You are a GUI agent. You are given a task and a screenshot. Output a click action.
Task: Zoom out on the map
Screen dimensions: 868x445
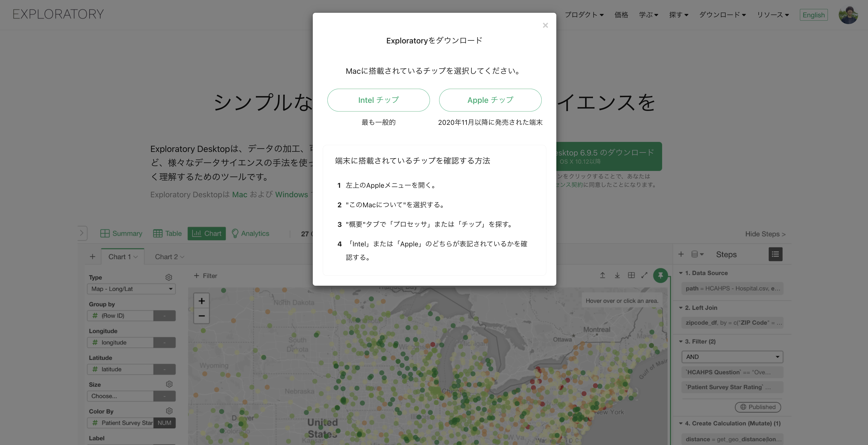(202, 316)
